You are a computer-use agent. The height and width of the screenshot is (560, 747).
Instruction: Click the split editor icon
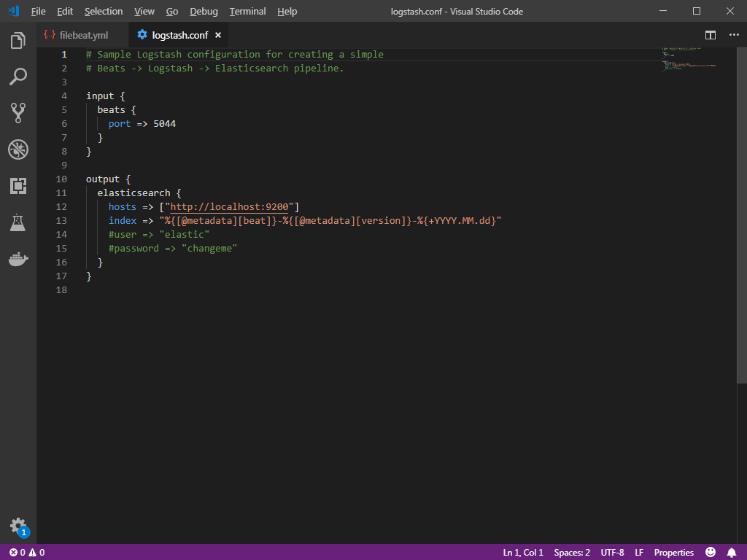pos(711,35)
